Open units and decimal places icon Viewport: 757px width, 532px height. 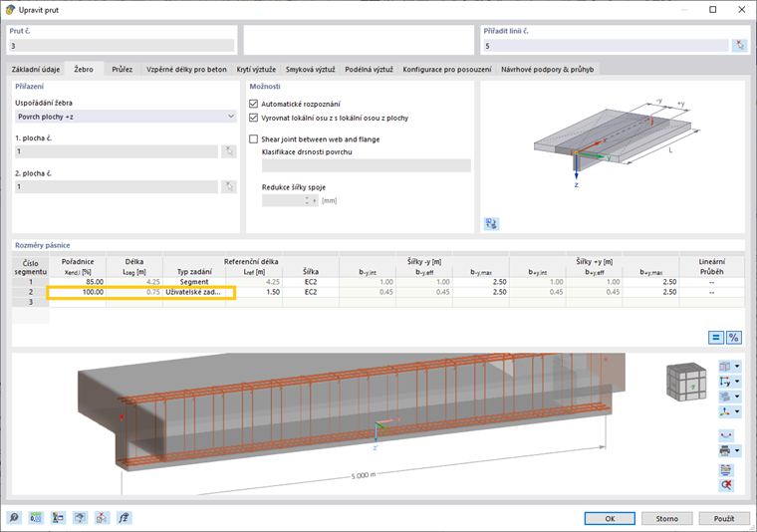point(36,518)
